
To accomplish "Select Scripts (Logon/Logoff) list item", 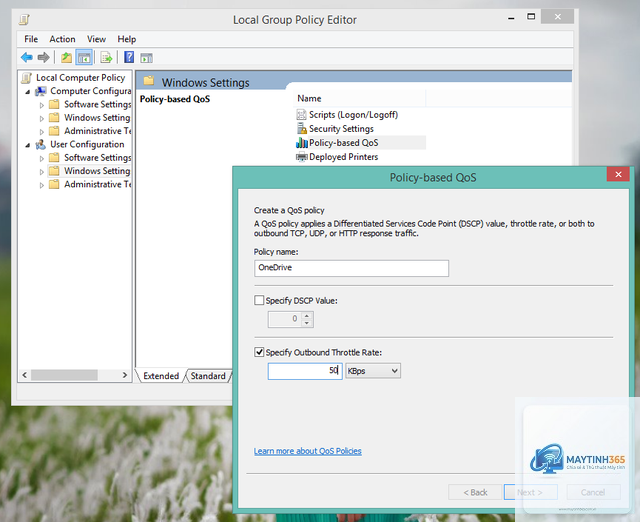I will 353,115.
